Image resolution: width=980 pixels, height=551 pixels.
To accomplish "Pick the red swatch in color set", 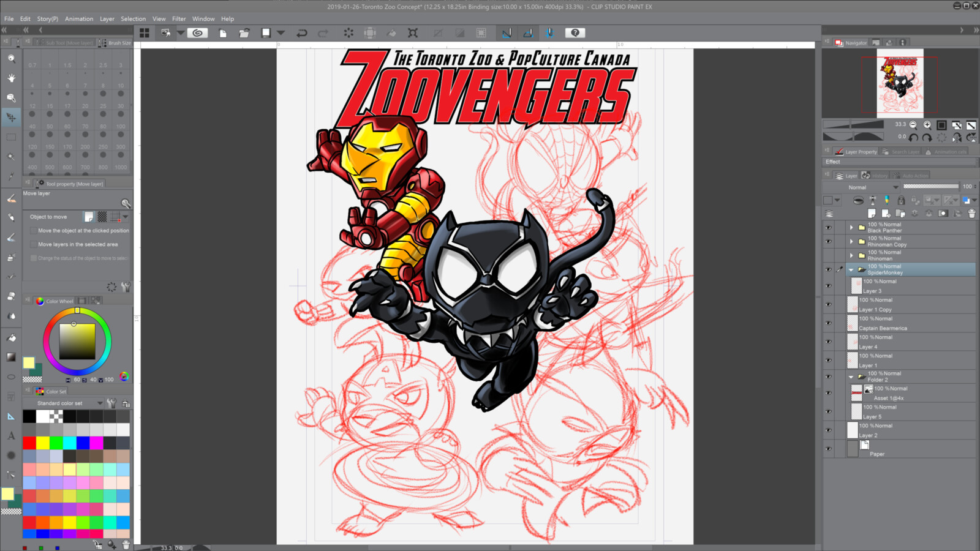I will [x=29, y=443].
